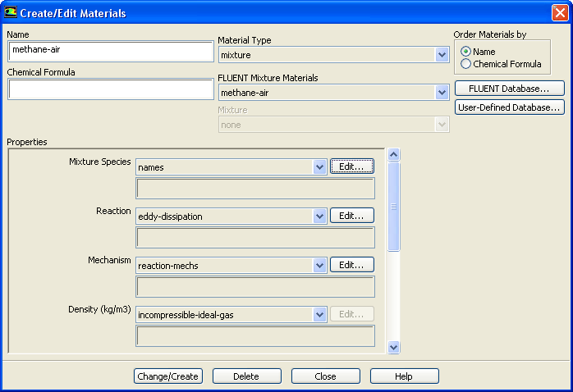
Task: Click the empty field below Mixture Species
Action: pyautogui.click(x=255, y=189)
